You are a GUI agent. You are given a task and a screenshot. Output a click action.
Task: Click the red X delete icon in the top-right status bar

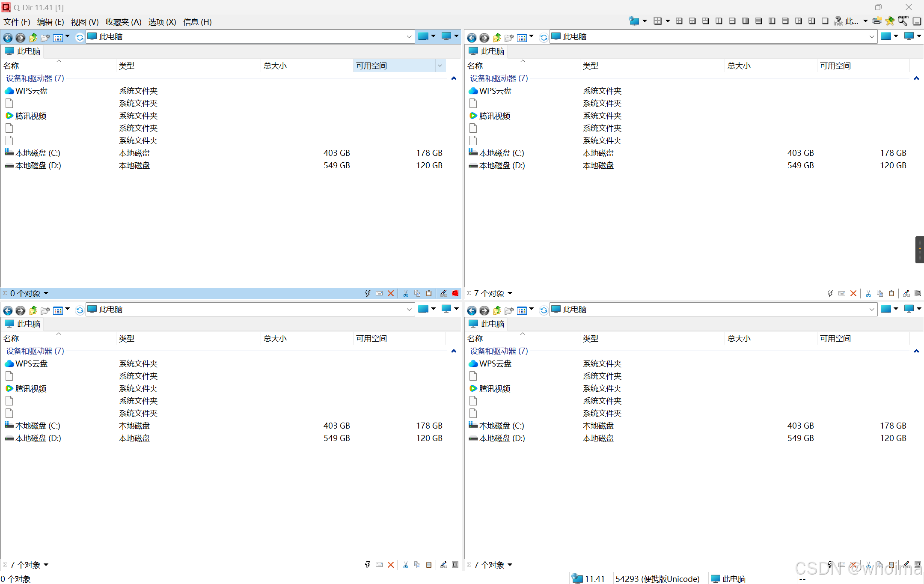click(853, 293)
